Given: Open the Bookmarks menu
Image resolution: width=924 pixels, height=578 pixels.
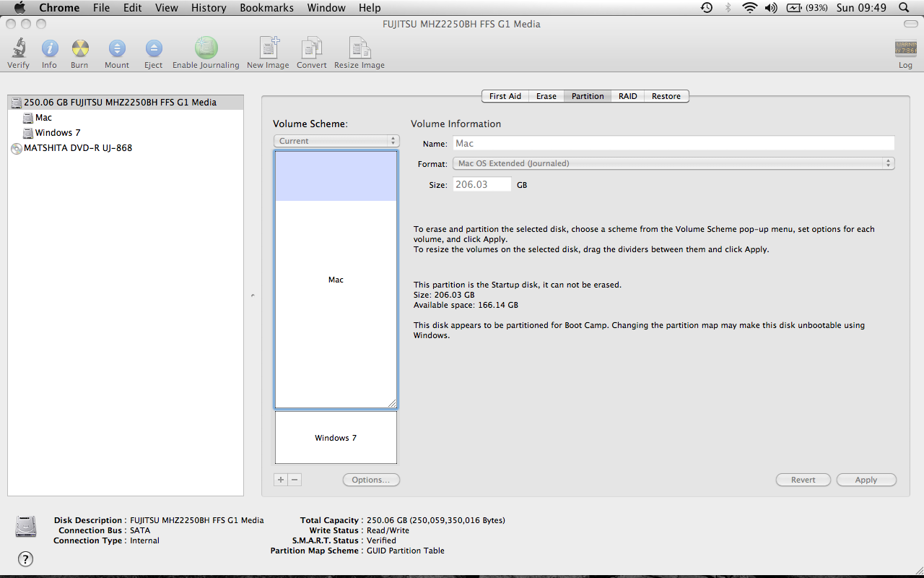Looking at the screenshot, I should point(266,8).
